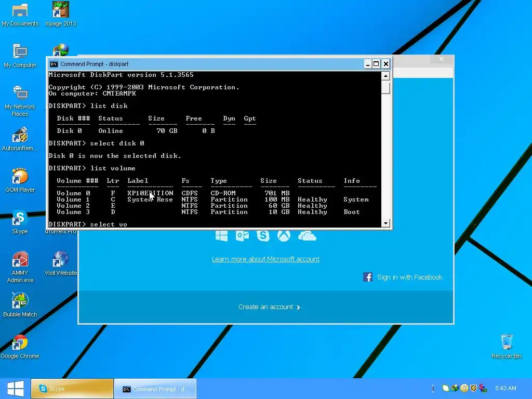
Task: Click the console scrollbar thumb
Action: 385,87
